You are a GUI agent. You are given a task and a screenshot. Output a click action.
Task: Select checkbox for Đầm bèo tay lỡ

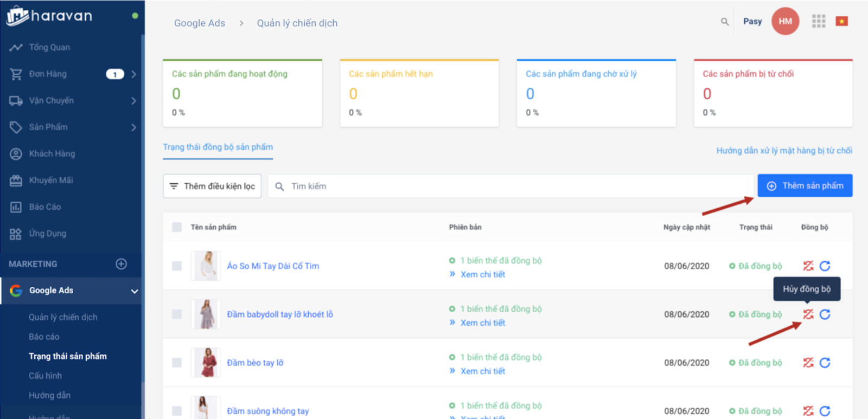coord(177,363)
